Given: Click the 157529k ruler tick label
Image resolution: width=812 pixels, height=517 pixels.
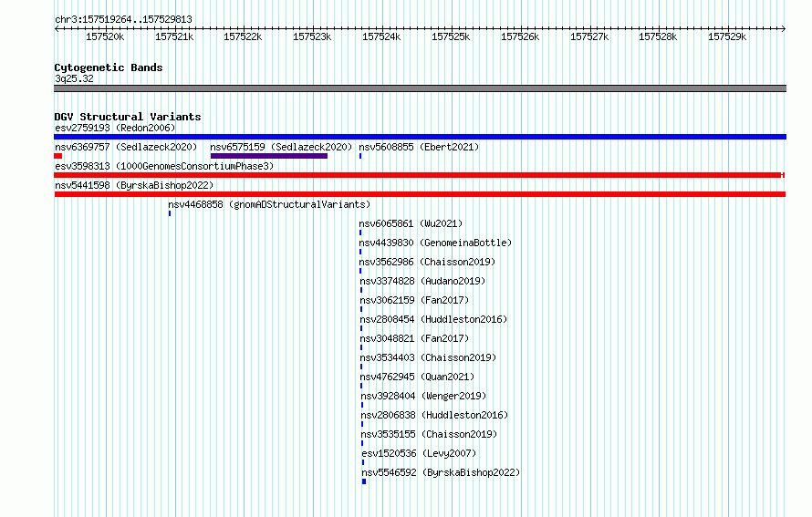Looking at the screenshot, I should (x=727, y=36).
